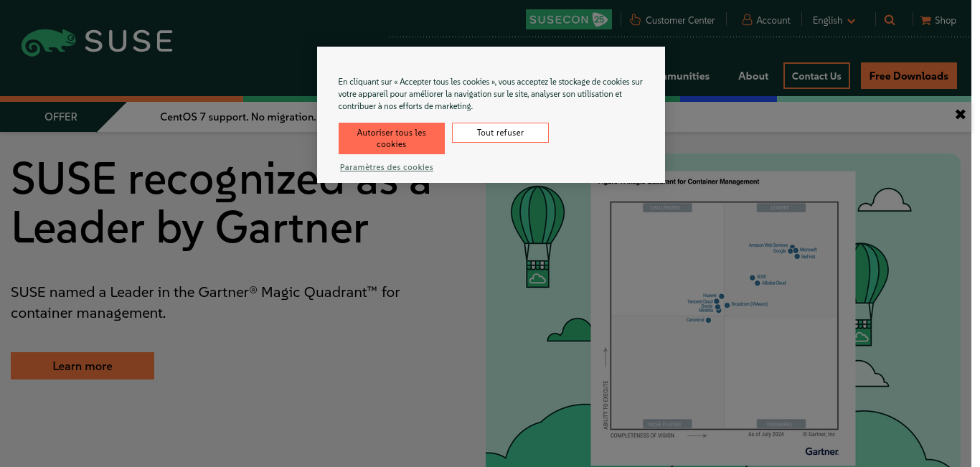980x467 pixels.
Task: Open the SUSECON 25 badge link
Action: [x=568, y=19]
